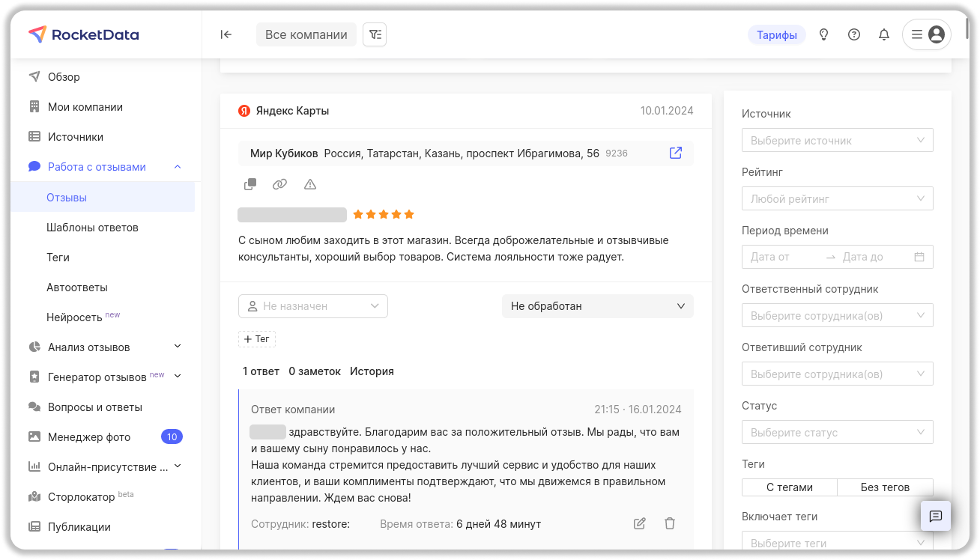Click the Все компании button
980x560 pixels.
[x=306, y=34]
